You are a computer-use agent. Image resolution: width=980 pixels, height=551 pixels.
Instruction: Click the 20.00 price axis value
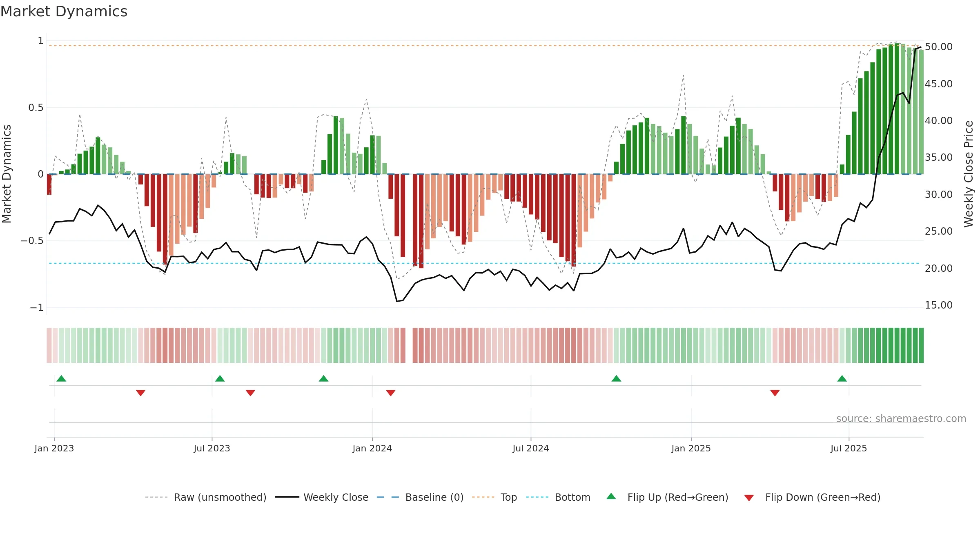coord(939,268)
